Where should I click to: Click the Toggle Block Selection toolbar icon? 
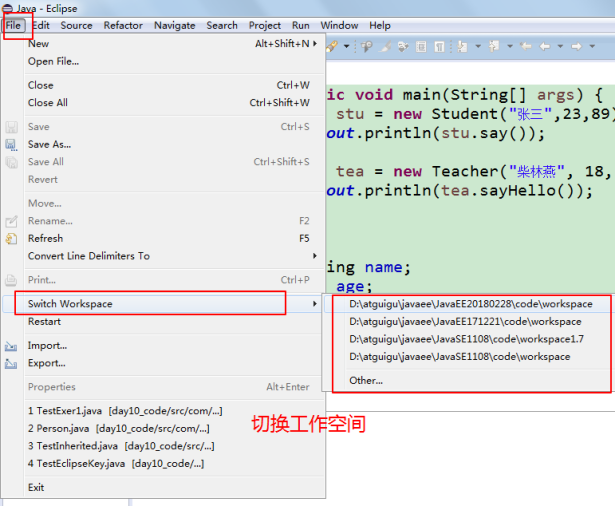[421, 47]
